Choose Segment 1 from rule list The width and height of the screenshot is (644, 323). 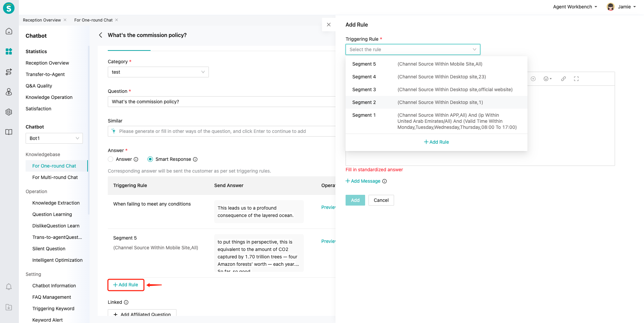click(x=437, y=121)
